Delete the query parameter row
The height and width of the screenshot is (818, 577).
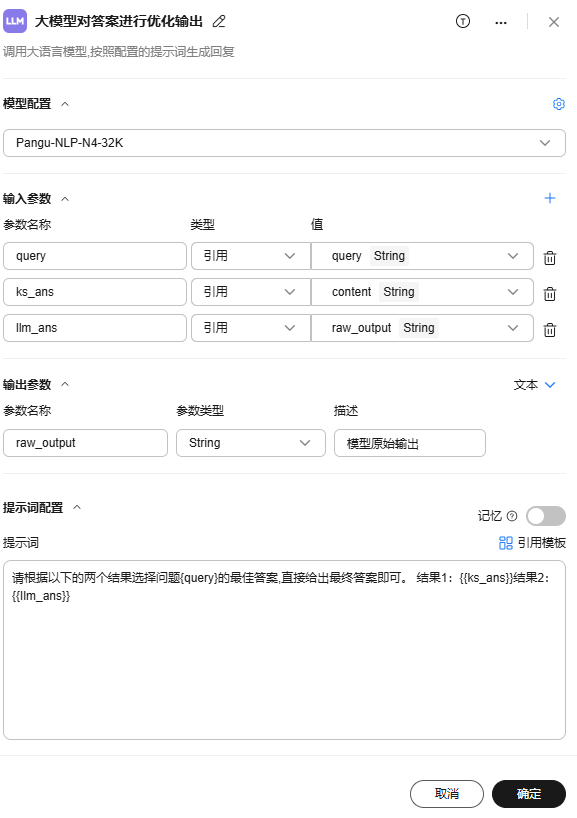point(550,258)
